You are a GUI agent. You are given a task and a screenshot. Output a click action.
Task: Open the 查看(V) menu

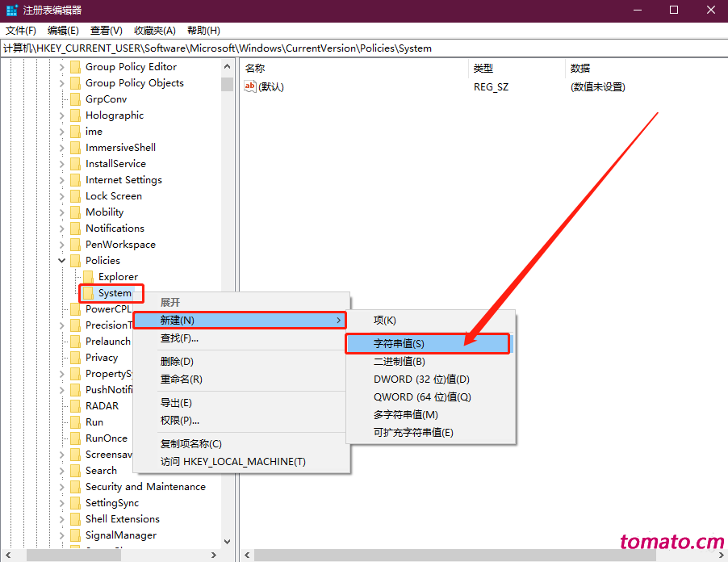107,31
